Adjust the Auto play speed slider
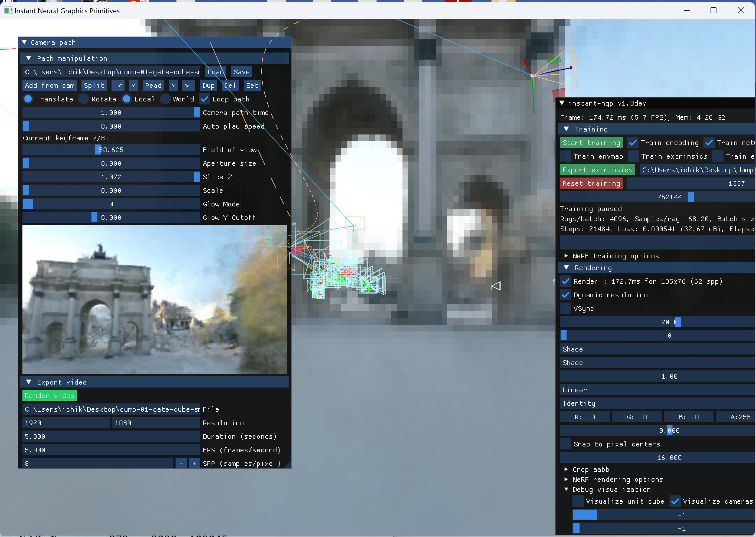756x537 pixels. (111, 126)
